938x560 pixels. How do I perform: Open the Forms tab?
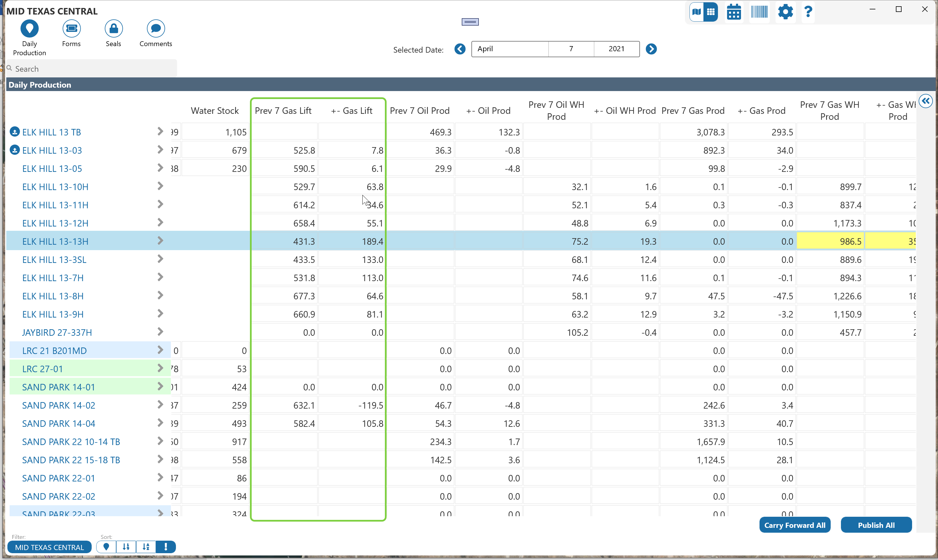point(71,29)
